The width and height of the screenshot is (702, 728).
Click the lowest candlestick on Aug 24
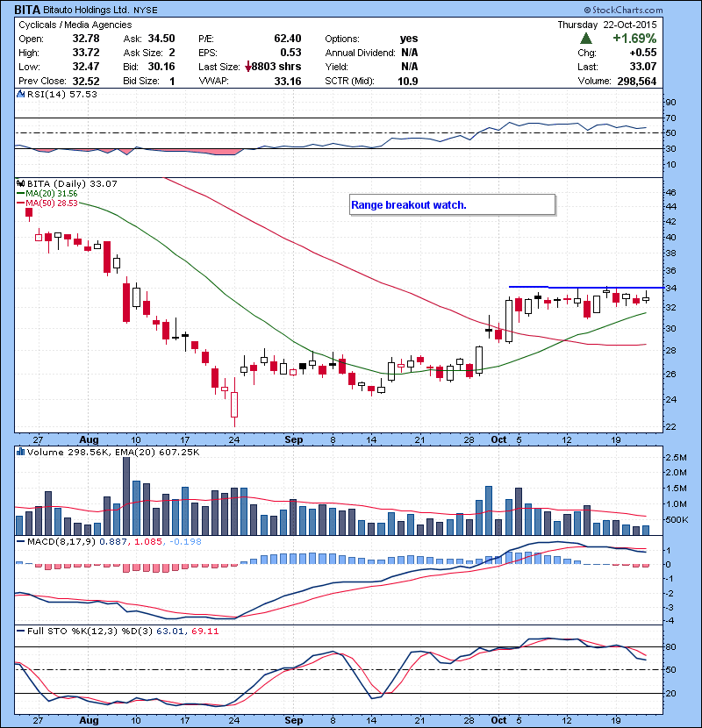click(x=234, y=403)
